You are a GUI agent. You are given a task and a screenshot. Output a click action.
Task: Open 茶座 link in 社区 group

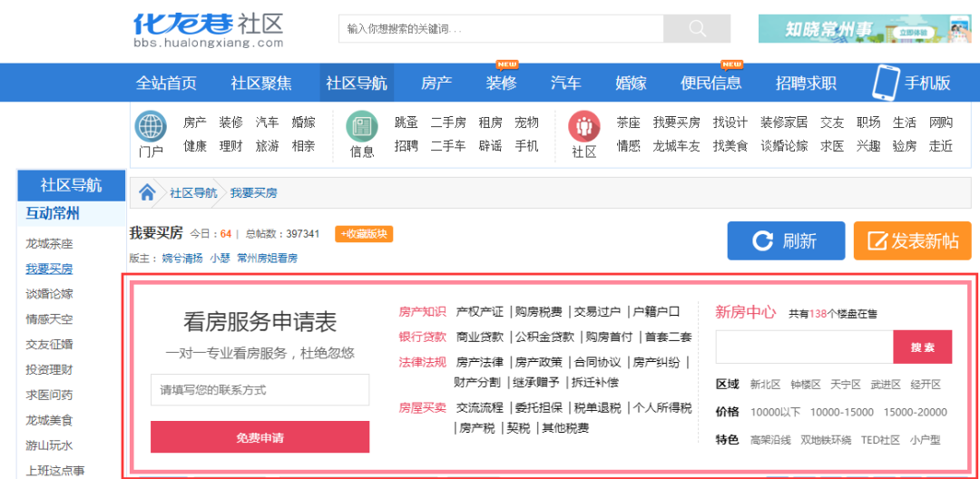coord(628,122)
